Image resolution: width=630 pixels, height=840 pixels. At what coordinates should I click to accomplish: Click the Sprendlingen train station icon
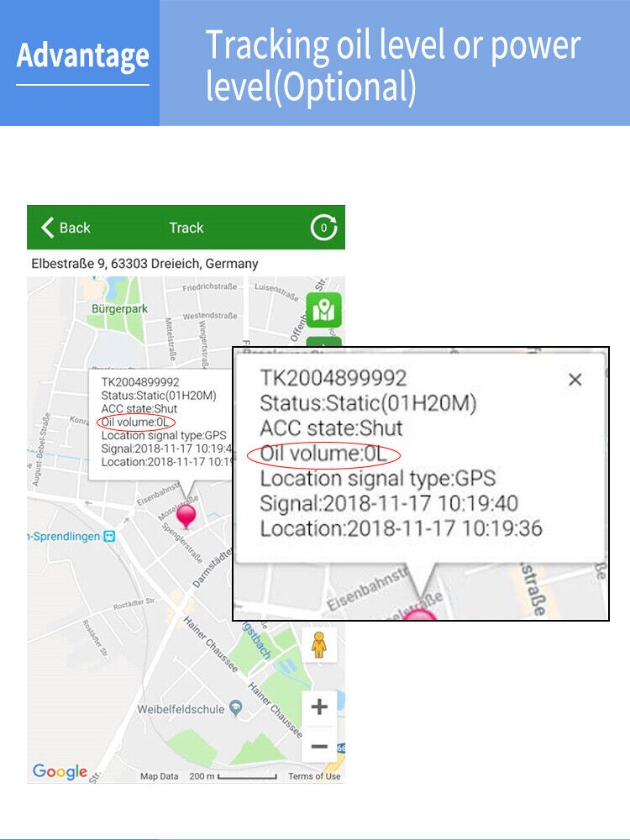(x=109, y=536)
